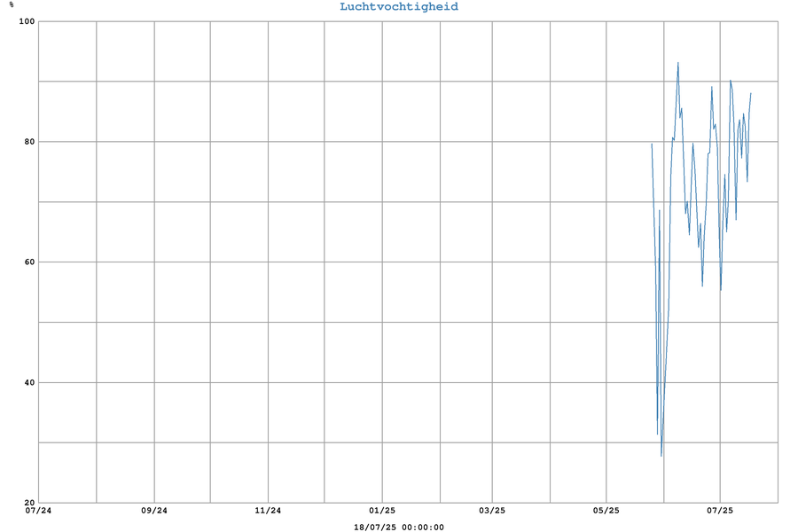Click the 18/07/25 00:00:00 timestamp
The image size is (798, 532).
399,528
